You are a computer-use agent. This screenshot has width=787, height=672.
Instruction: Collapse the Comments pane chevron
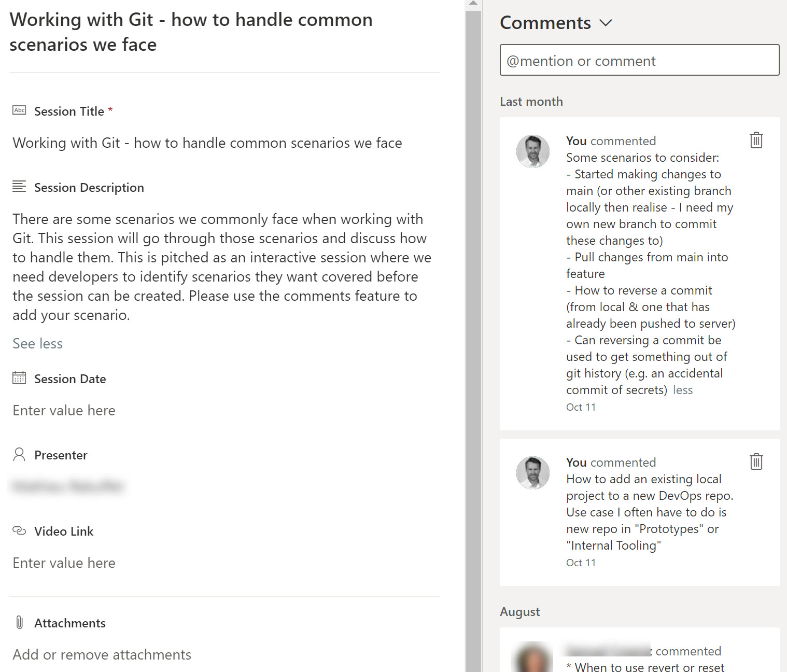pyautogui.click(x=606, y=23)
